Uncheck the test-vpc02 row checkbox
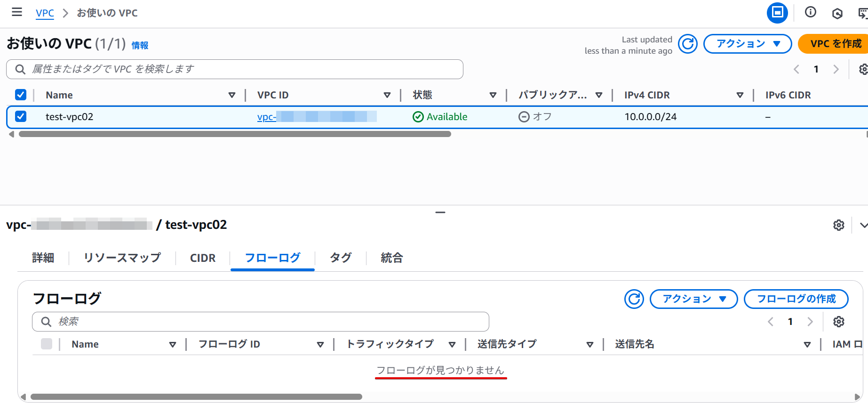 [21, 116]
